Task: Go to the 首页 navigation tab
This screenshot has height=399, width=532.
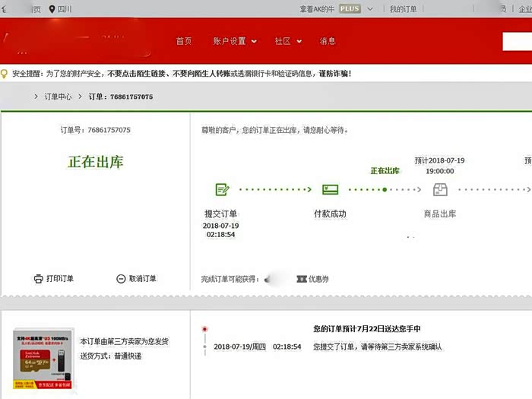Action: coord(184,41)
